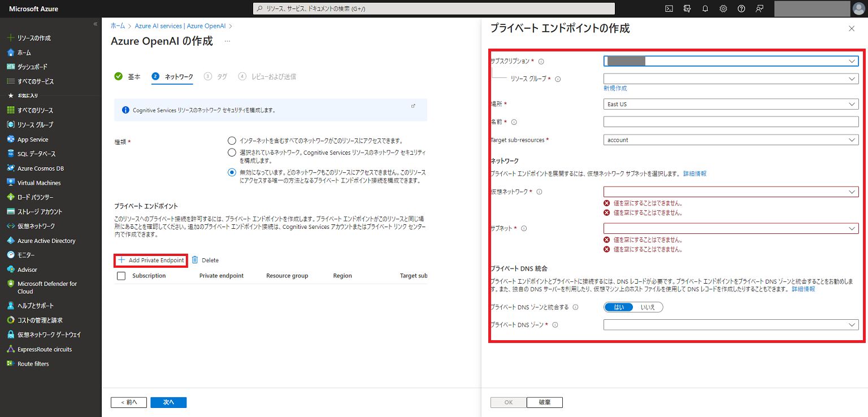Check the Subscription column header checkbox
The image size is (868, 417).
click(x=121, y=276)
